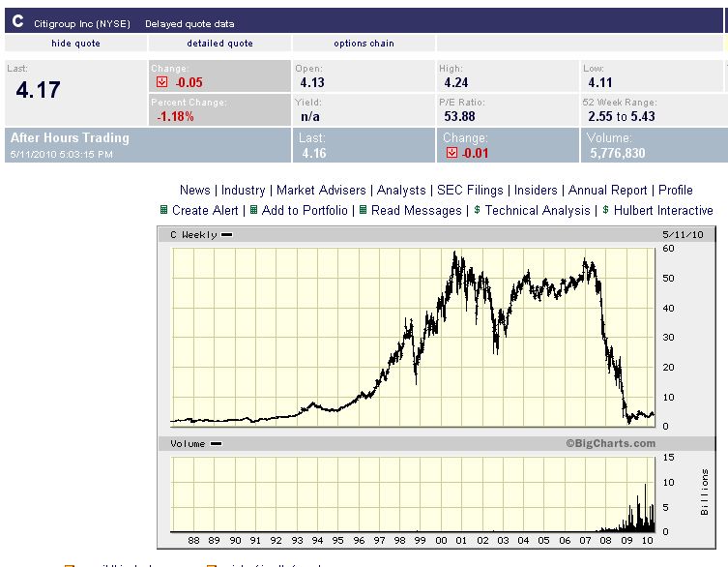Open Technical Analysis link

pyautogui.click(x=538, y=211)
